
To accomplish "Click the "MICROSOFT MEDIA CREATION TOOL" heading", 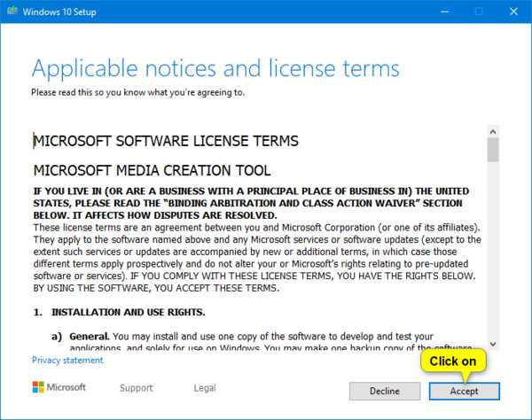I will tap(152, 170).
